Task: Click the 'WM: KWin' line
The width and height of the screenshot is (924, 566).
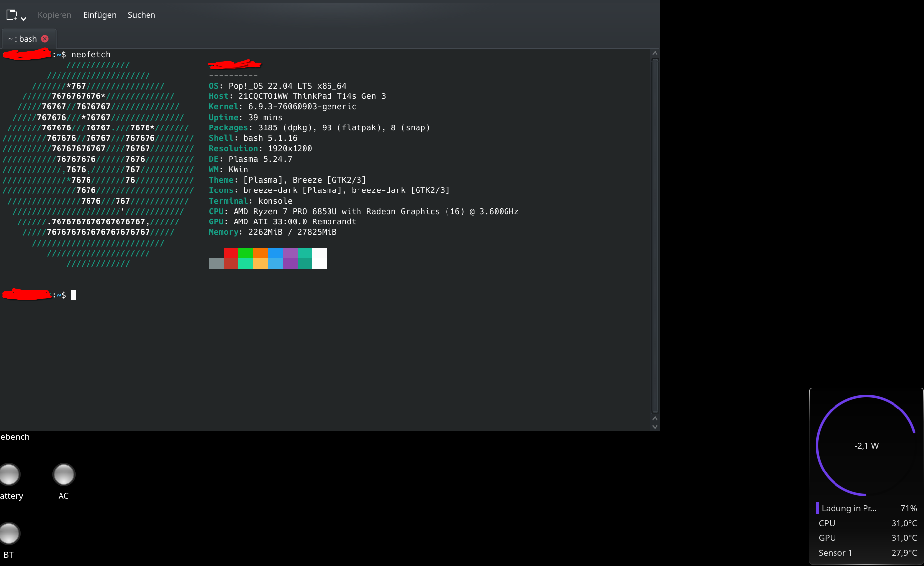Action: [x=228, y=169]
